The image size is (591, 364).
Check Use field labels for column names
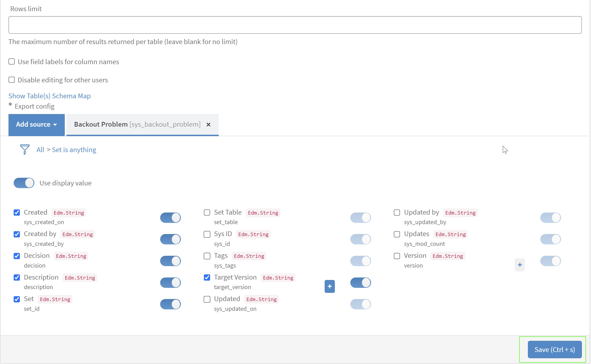pos(12,62)
